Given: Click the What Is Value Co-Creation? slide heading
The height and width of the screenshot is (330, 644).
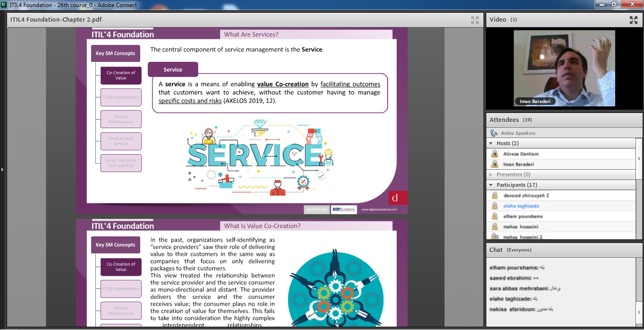Looking at the screenshot, I should [262, 226].
